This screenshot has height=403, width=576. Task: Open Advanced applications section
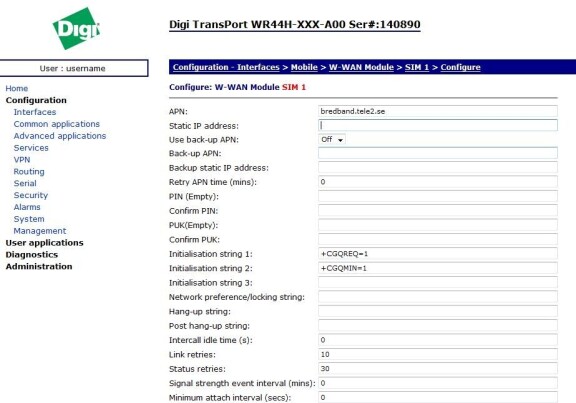click(x=60, y=136)
